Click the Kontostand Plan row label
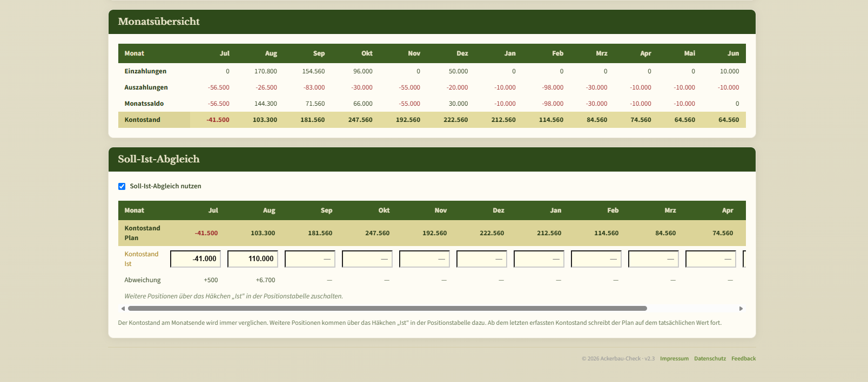This screenshot has height=382, width=868. (x=142, y=233)
